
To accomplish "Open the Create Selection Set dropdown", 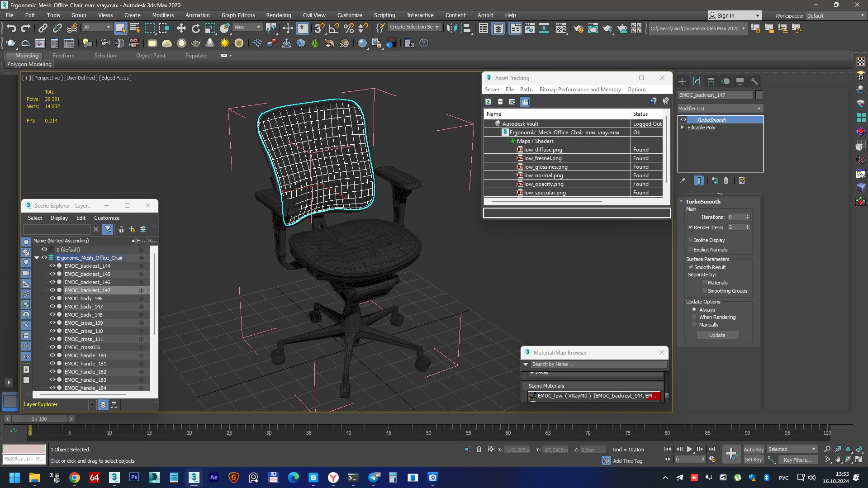I will click(414, 27).
